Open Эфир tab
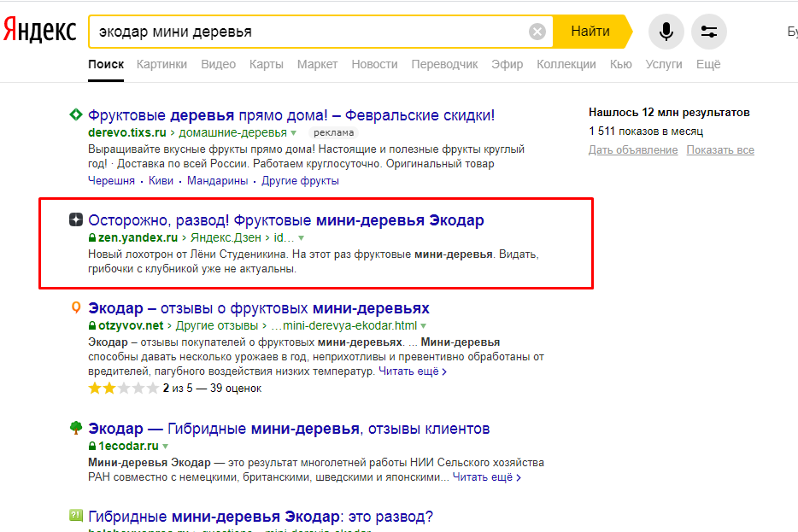This screenshot has width=798, height=532. pos(507,65)
